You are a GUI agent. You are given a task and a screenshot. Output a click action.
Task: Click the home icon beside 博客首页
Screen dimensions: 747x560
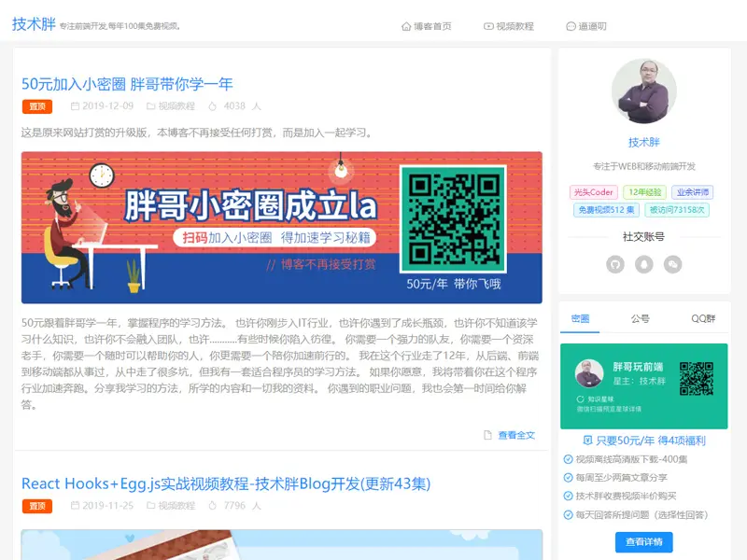(406, 26)
